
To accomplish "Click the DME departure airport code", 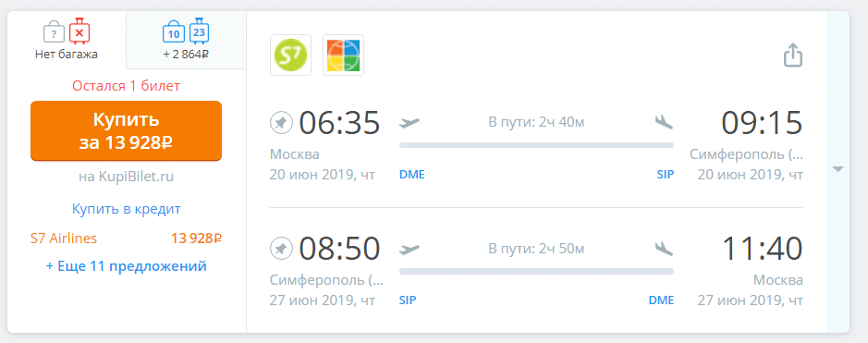I will 412,175.
